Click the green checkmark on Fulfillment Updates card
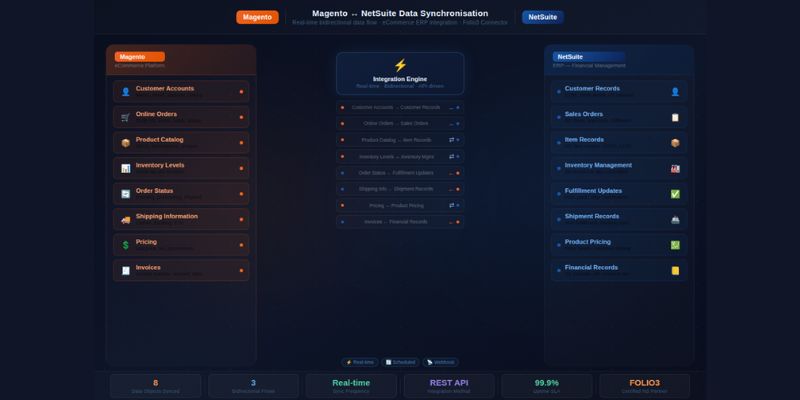Screen dimensions: 800x400 (x=675, y=194)
